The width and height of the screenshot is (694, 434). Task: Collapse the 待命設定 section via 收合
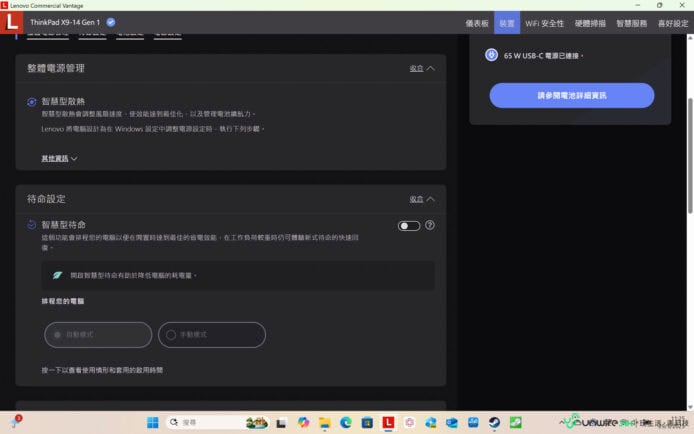(x=422, y=199)
